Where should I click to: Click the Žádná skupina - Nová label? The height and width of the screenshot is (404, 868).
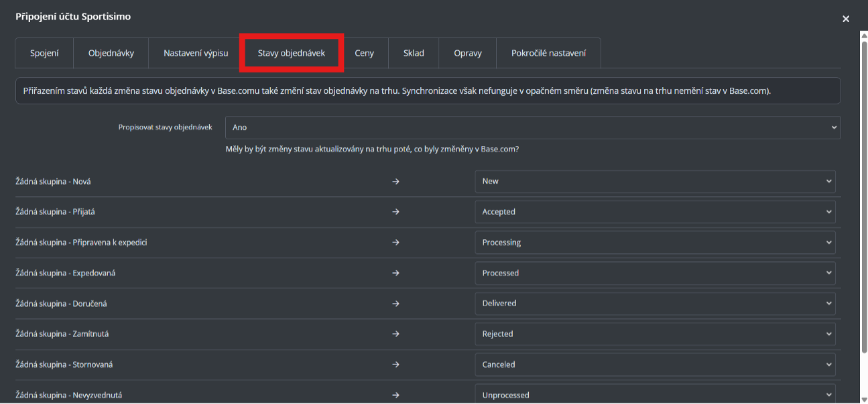coord(53,182)
